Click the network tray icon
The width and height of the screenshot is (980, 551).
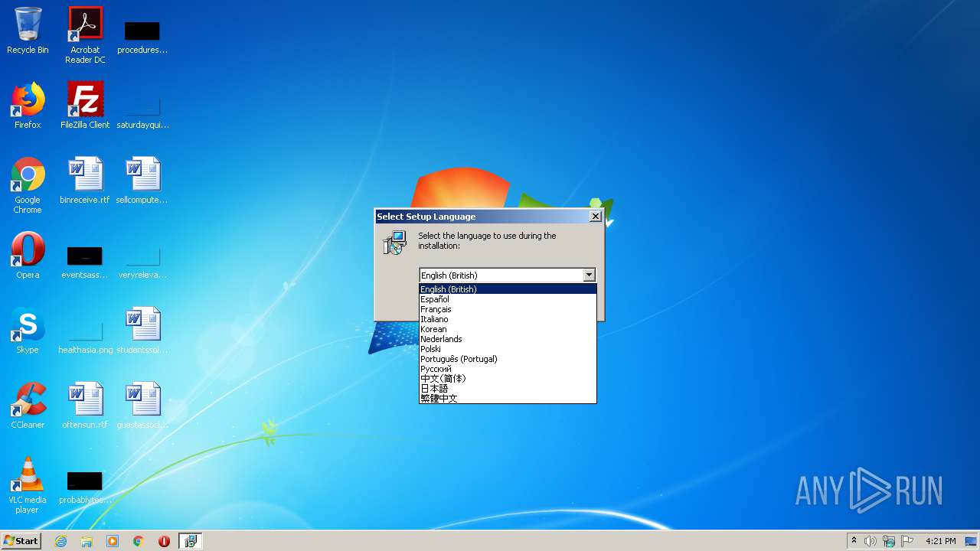[889, 541]
